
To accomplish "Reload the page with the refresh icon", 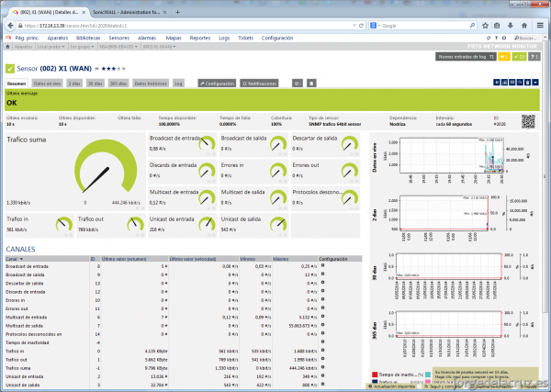I will point(361,26).
